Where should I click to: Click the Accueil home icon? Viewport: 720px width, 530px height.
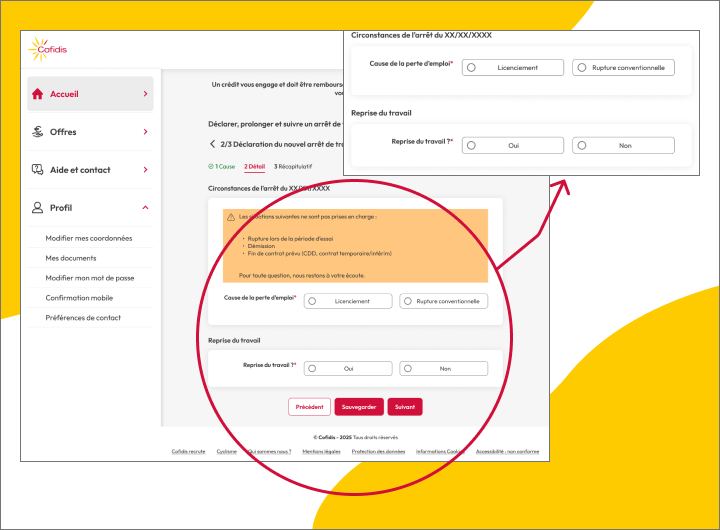pyautogui.click(x=38, y=94)
